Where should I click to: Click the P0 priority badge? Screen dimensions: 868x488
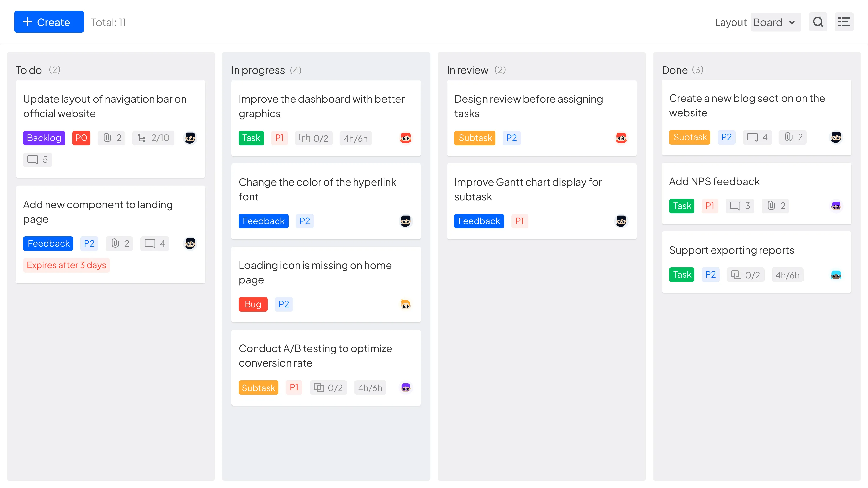tap(81, 138)
